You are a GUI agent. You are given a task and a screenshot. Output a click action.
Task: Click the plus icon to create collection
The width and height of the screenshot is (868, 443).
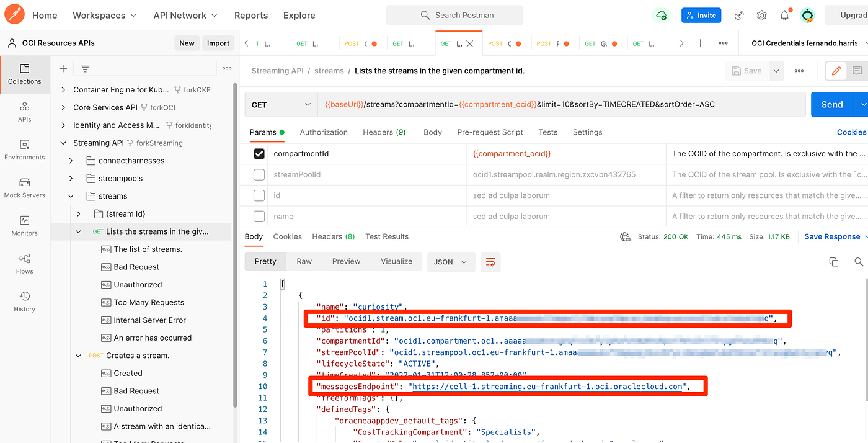[x=63, y=68]
